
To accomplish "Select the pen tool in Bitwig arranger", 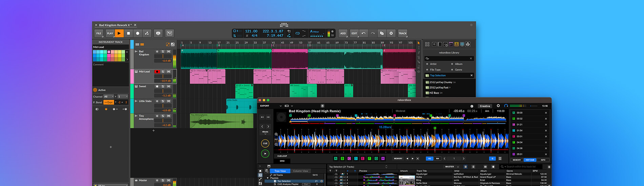I will point(419,52).
